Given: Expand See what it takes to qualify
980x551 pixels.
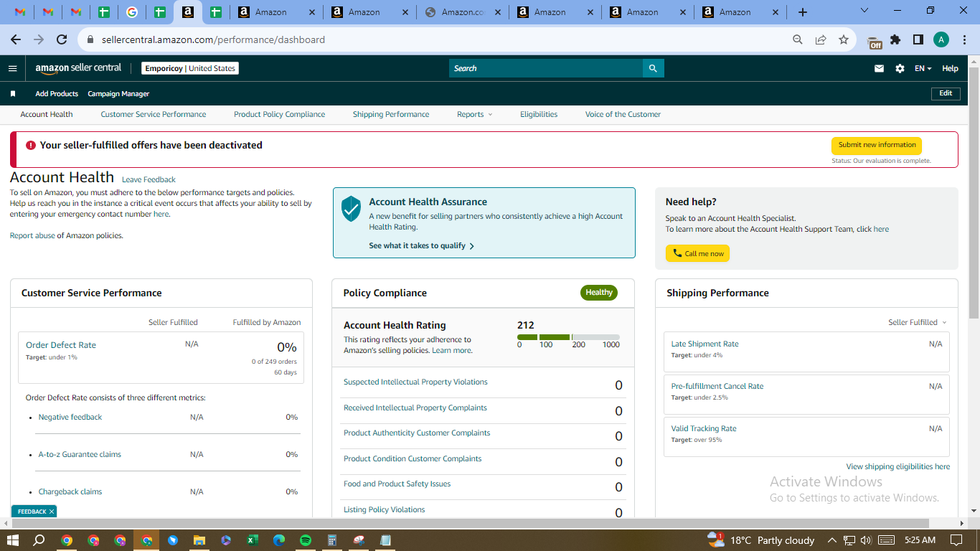Looking at the screenshot, I should point(422,245).
